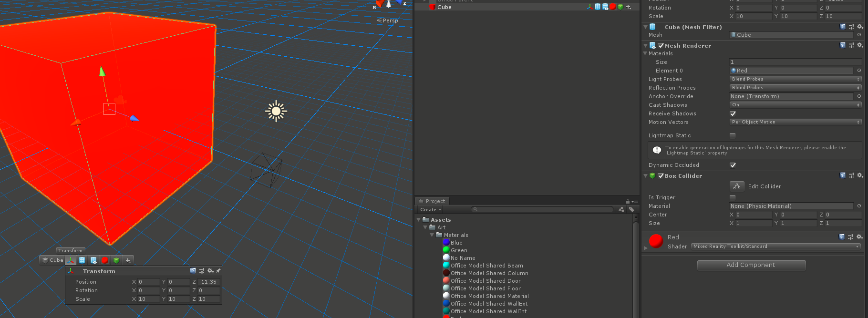The width and height of the screenshot is (868, 318).
Task: Open Light Probes dropdown
Action: [796, 79]
